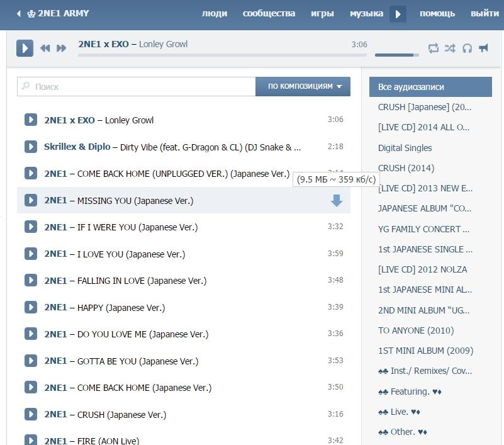Click track title 'GOTTA BE YOU (Japanese Ver.)'
The width and height of the screenshot is (504, 445).
coord(138,361)
